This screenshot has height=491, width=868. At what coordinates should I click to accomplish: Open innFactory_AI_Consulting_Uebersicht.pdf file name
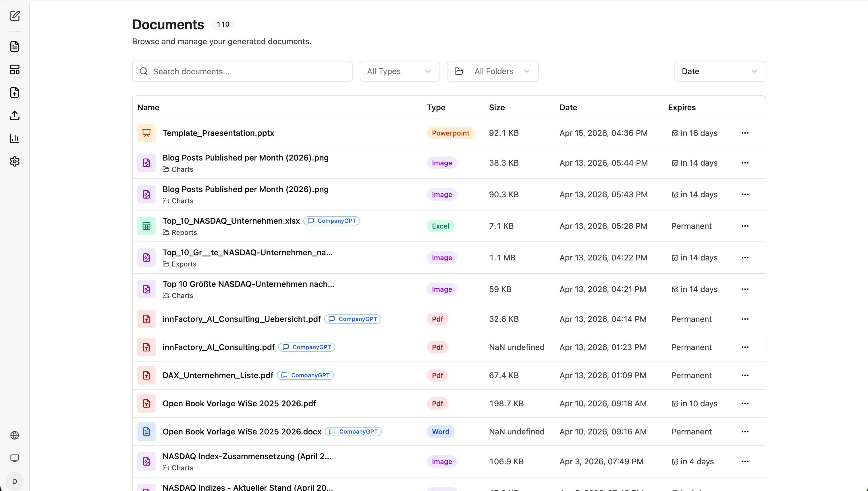(242, 319)
